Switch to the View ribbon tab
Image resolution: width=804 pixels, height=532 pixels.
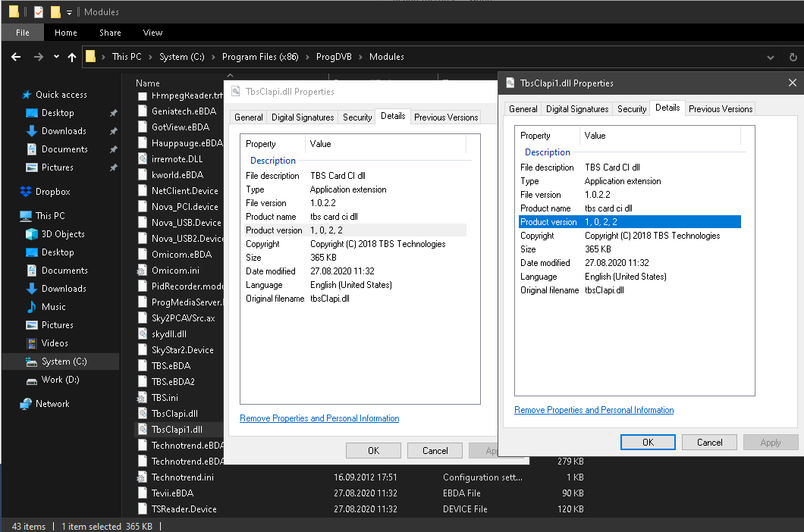[x=152, y=33]
